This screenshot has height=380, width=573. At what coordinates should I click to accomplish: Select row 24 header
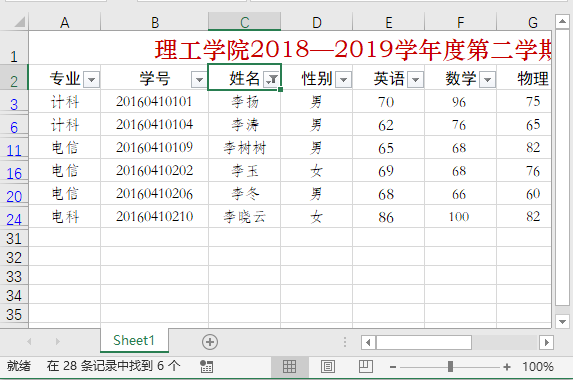[x=14, y=217]
